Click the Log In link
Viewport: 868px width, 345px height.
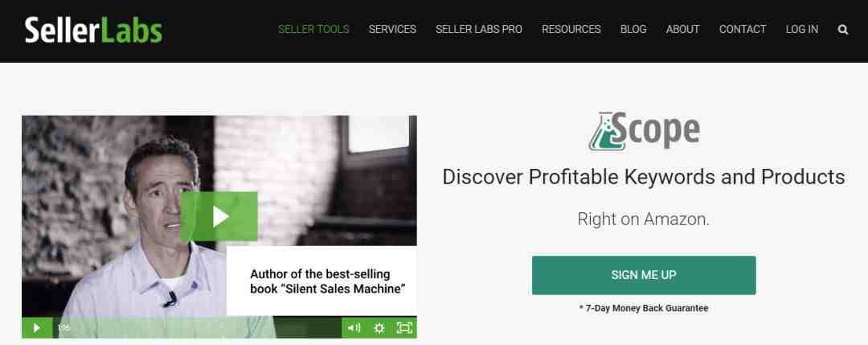(801, 29)
